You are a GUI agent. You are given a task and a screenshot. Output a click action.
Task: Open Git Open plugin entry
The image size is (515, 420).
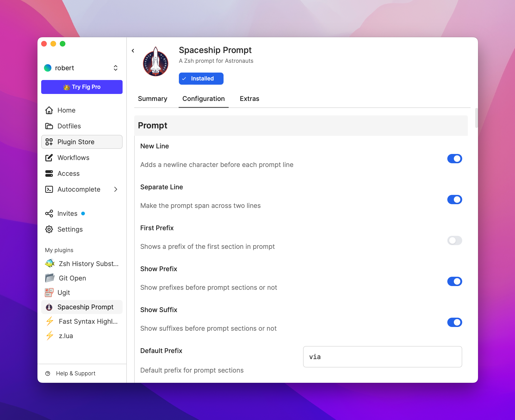82,278
